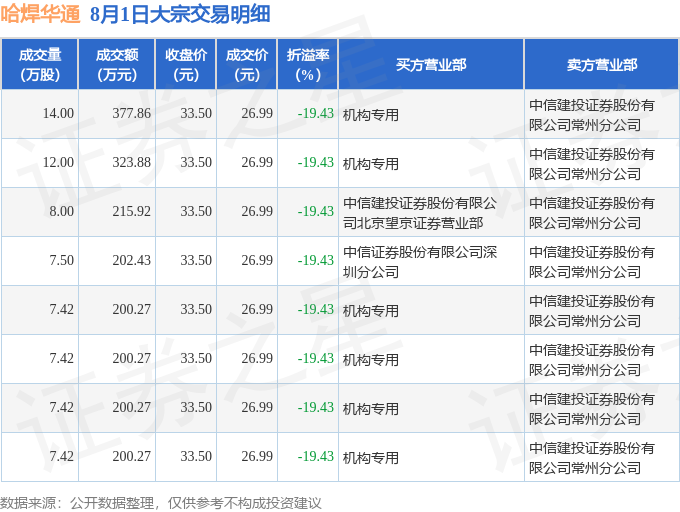680x512 pixels.
Task: Select the title text 8月1日大宗交易明细
Action: pos(180,14)
